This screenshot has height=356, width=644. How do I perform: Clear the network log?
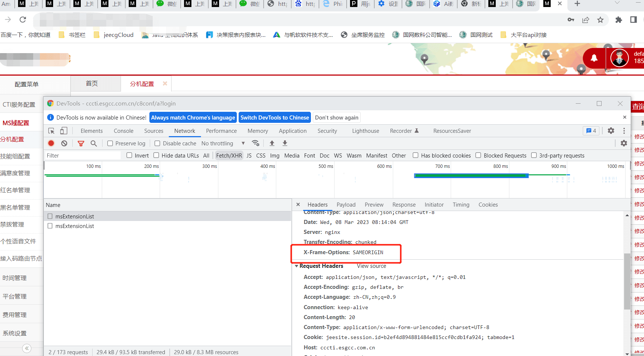coord(64,143)
